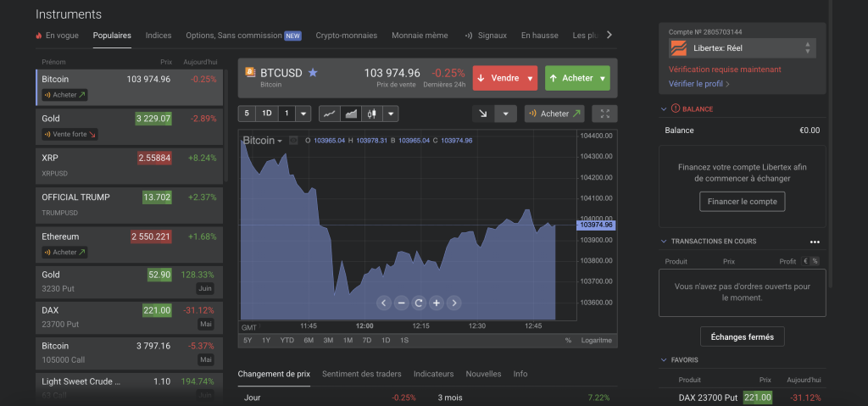
Task: Click the Bitcoin coin icon beside BTCUSD
Action: point(250,73)
